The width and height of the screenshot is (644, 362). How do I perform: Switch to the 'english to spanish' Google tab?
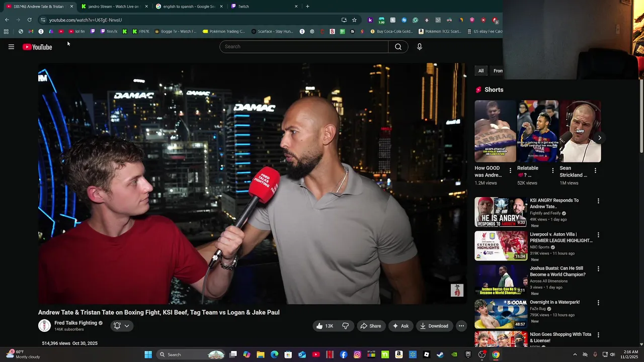pyautogui.click(x=189, y=7)
